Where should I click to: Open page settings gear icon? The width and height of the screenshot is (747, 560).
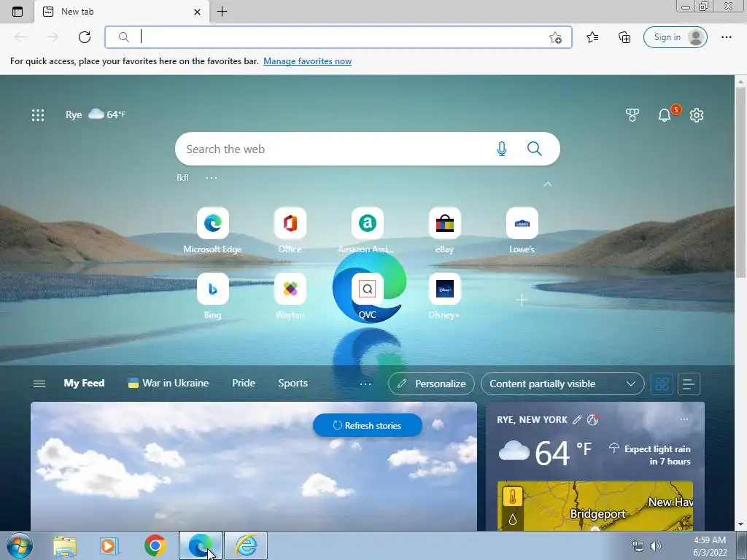tap(697, 114)
